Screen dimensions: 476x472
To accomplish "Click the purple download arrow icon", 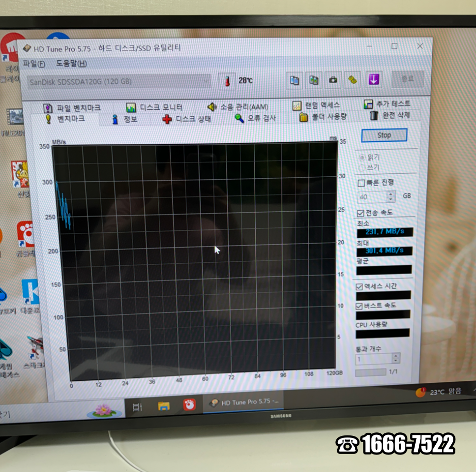I will (373, 79).
